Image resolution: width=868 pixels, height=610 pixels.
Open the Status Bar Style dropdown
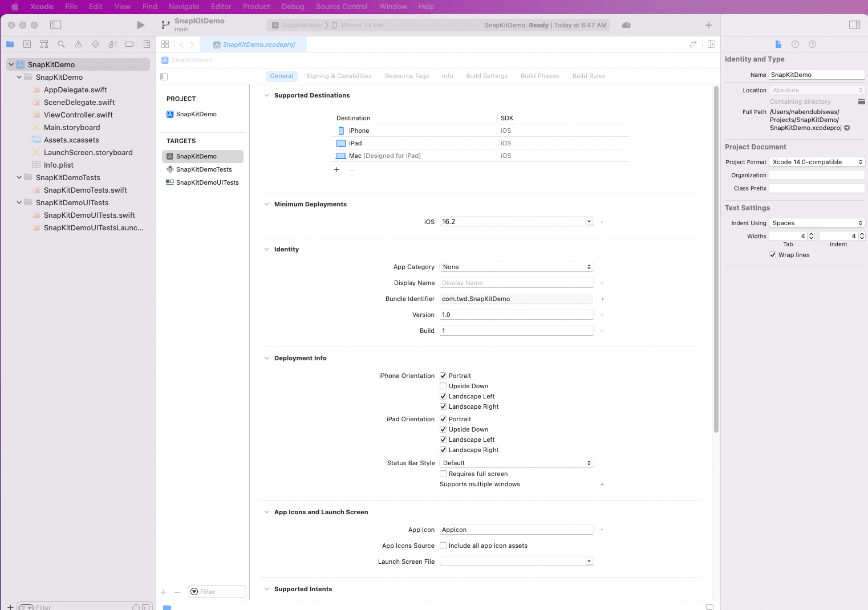tap(517, 463)
